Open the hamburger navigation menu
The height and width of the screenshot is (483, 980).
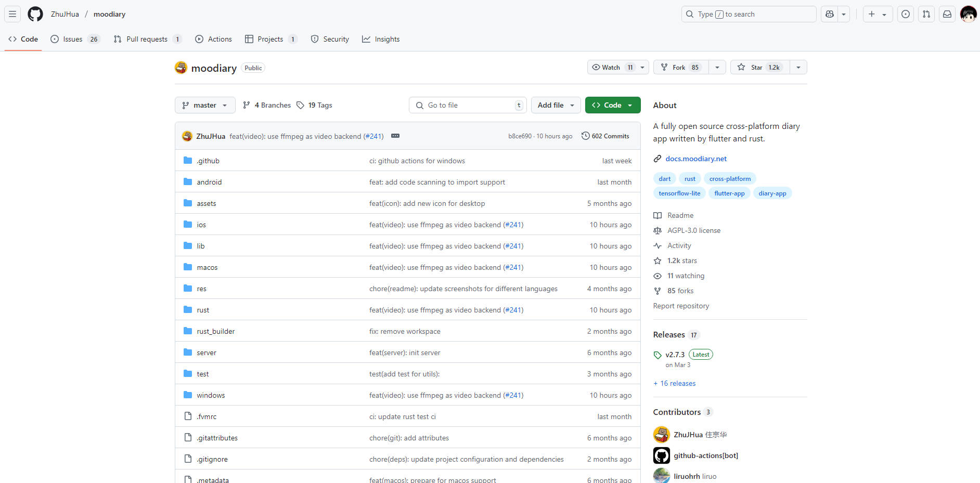coord(12,14)
